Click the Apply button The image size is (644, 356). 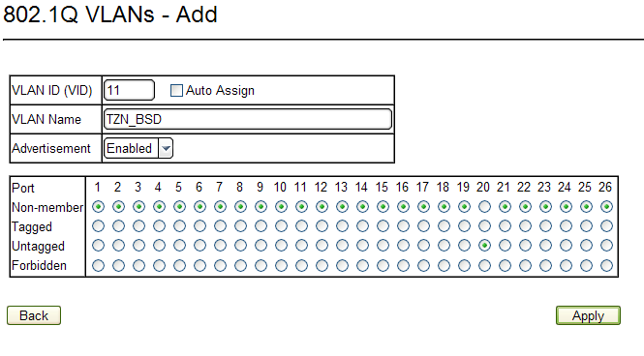588,315
